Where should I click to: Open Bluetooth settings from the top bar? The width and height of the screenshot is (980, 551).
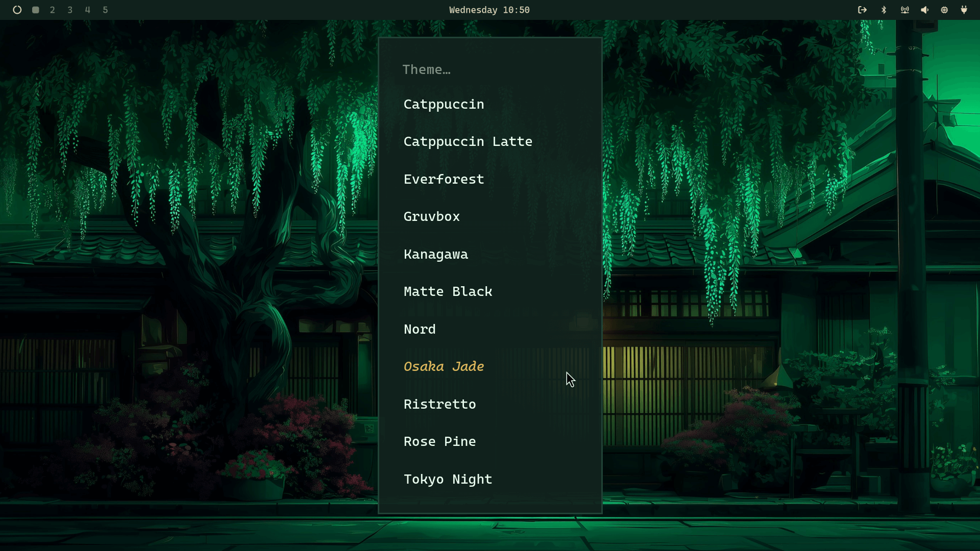(x=884, y=10)
